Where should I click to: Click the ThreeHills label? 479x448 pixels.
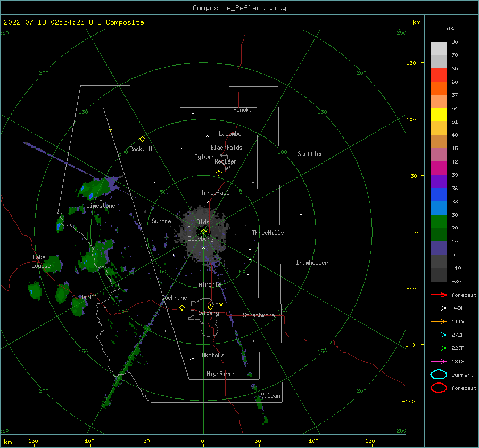click(x=268, y=233)
